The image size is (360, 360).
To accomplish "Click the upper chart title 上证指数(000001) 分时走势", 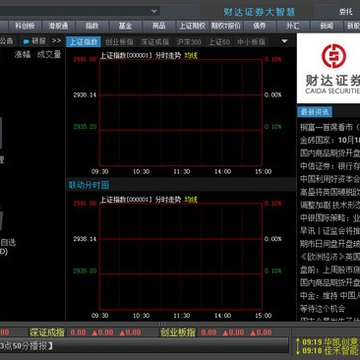I will (x=141, y=56).
